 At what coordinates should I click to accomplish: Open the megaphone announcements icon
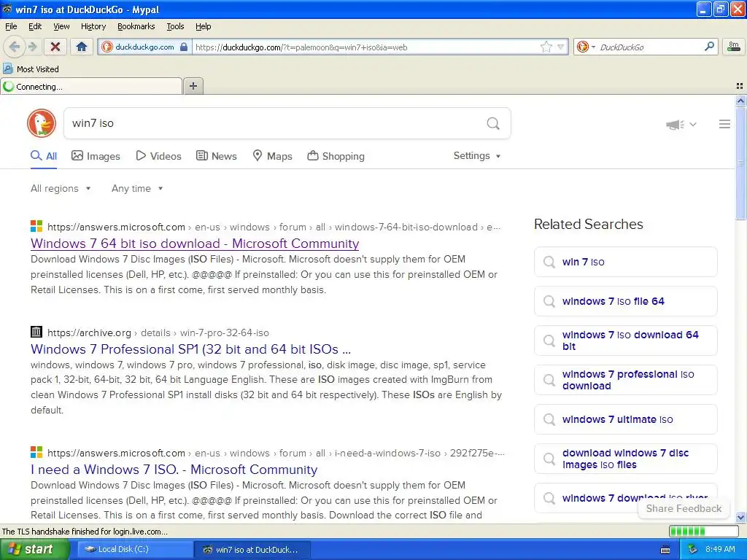coord(675,124)
